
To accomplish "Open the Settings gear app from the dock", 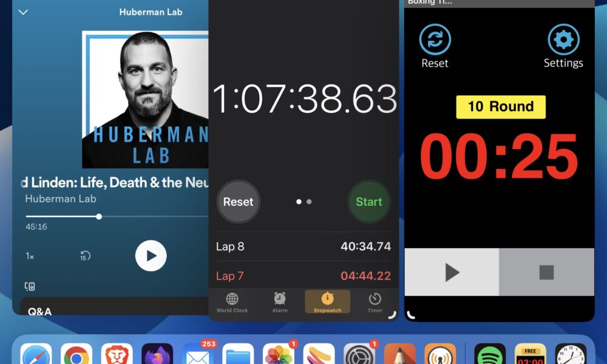I will tap(359, 354).
